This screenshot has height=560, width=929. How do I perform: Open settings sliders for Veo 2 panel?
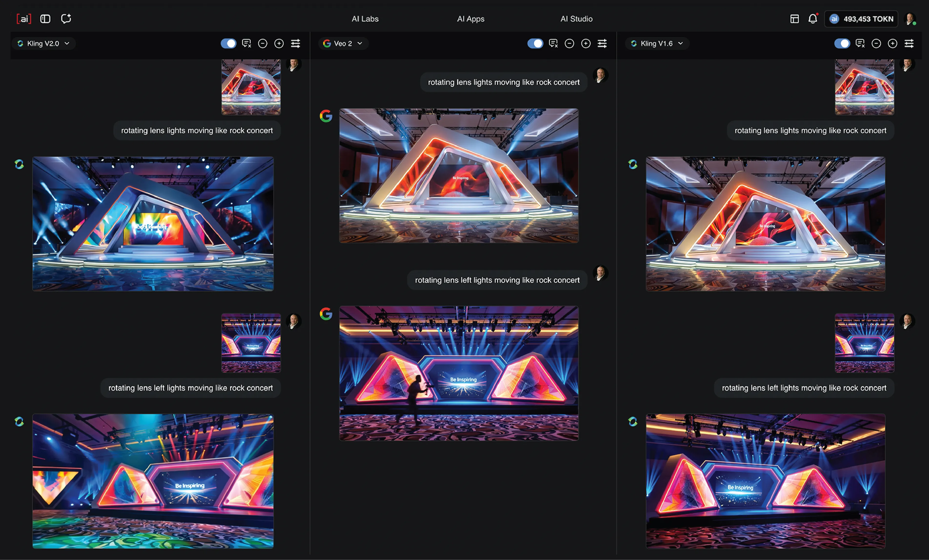click(x=602, y=44)
